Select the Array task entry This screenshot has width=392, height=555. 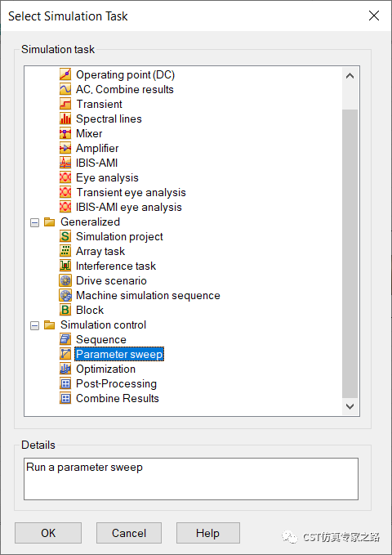click(100, 251)
